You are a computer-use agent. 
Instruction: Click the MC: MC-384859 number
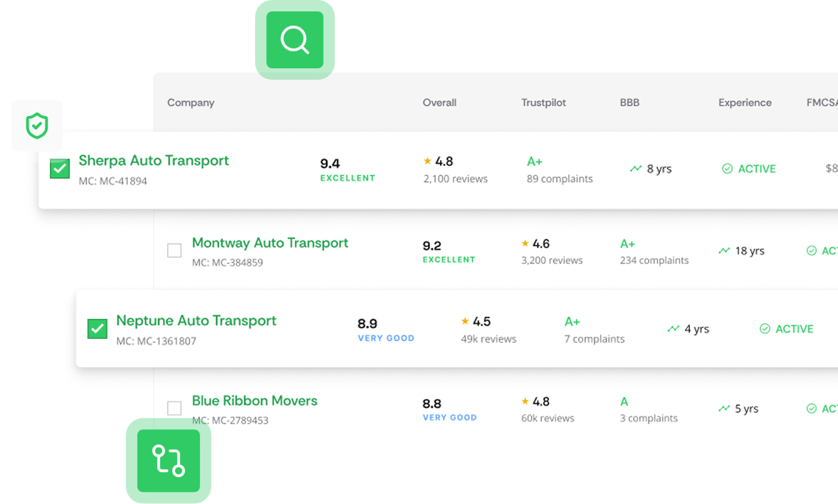[x=227, y=263]
